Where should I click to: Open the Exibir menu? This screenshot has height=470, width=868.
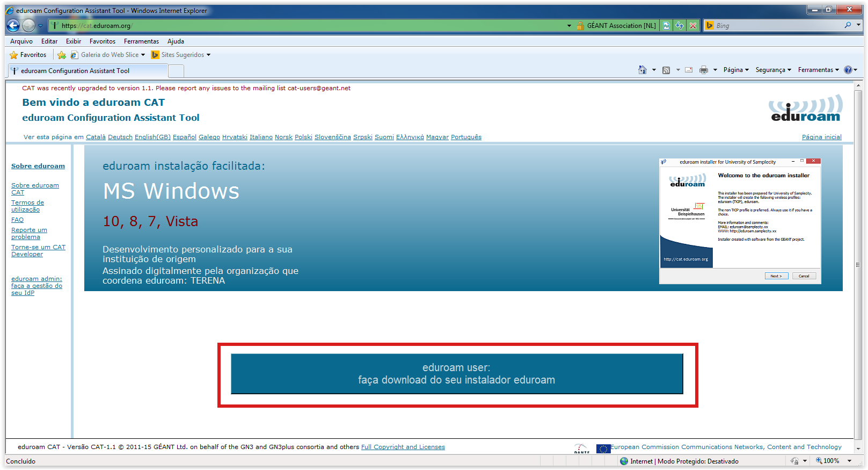[x=74, y=41]
